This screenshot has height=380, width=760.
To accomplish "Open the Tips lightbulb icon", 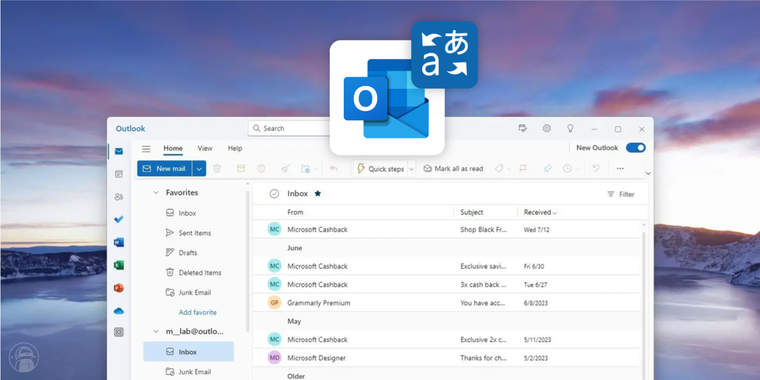I will coord(570,128).
